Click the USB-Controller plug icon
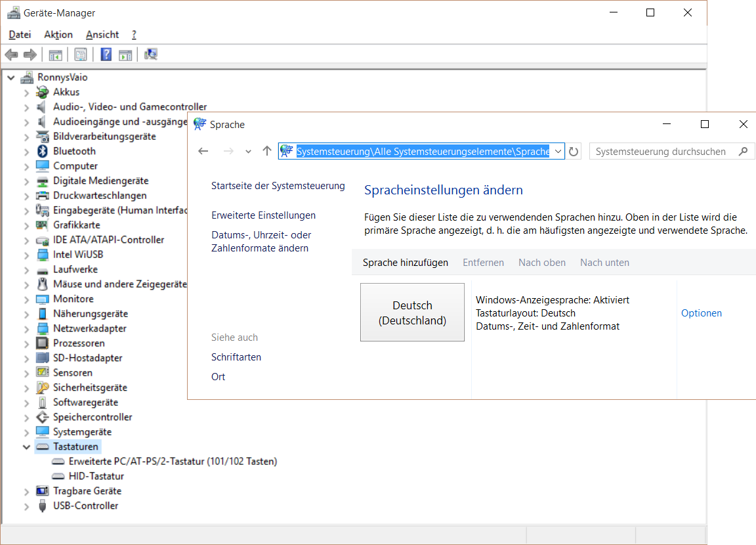Image resolution: width=756 pixels, height=545 pixels. [x=43, y=506]
